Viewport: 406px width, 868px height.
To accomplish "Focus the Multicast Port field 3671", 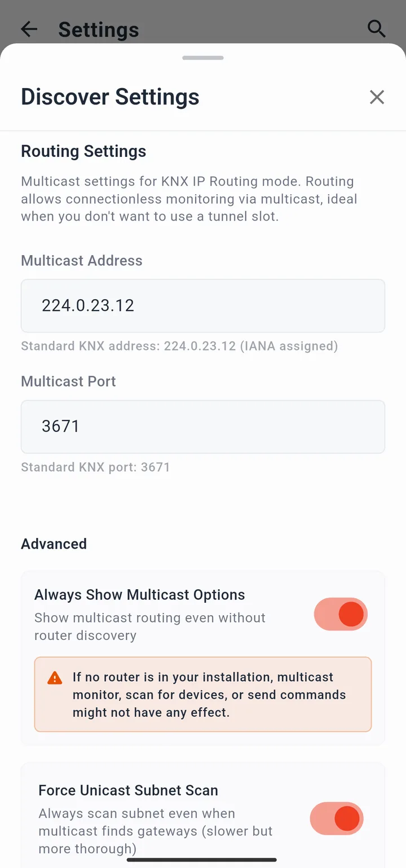I will (203, 427).
